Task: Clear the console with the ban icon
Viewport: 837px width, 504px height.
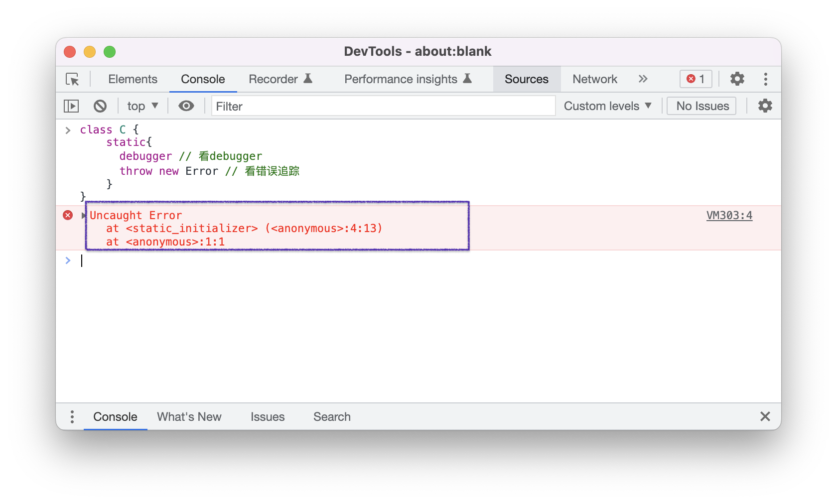Action: tap(100, 106)
